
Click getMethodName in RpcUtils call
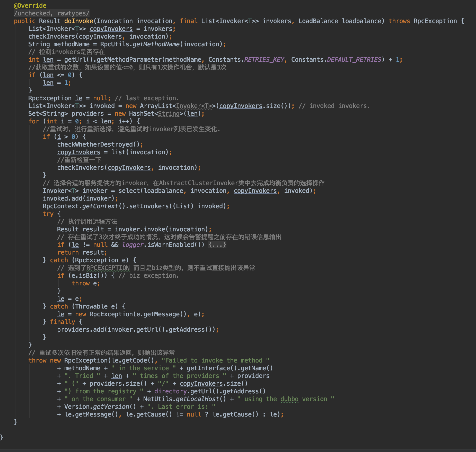(x=156, y=44)
